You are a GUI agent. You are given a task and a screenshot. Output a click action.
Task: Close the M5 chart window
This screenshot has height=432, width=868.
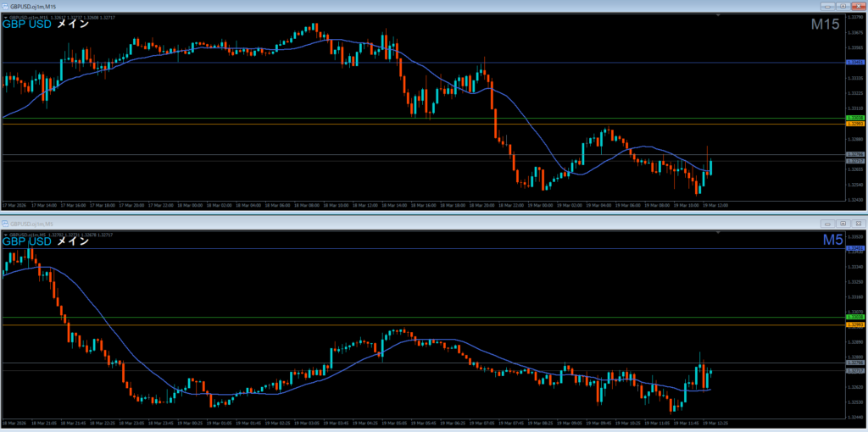pos(857,223)
